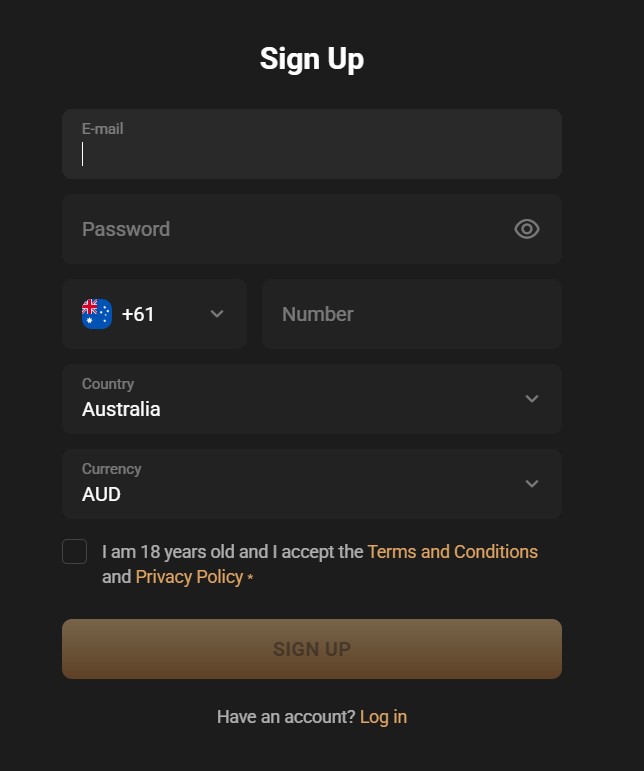Expand the phone code chevron arrow
Viewport: 644px width, 771px height.
[x=217, y=314]
